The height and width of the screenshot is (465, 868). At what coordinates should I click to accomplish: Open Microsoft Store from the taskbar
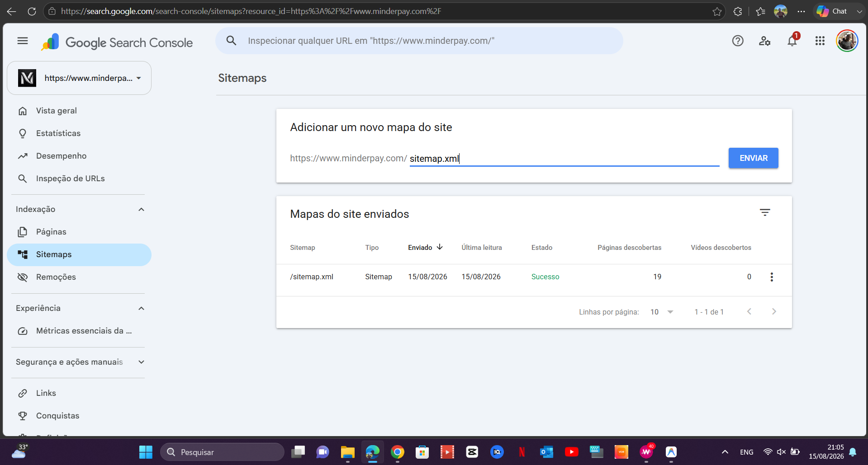(422, 452)
